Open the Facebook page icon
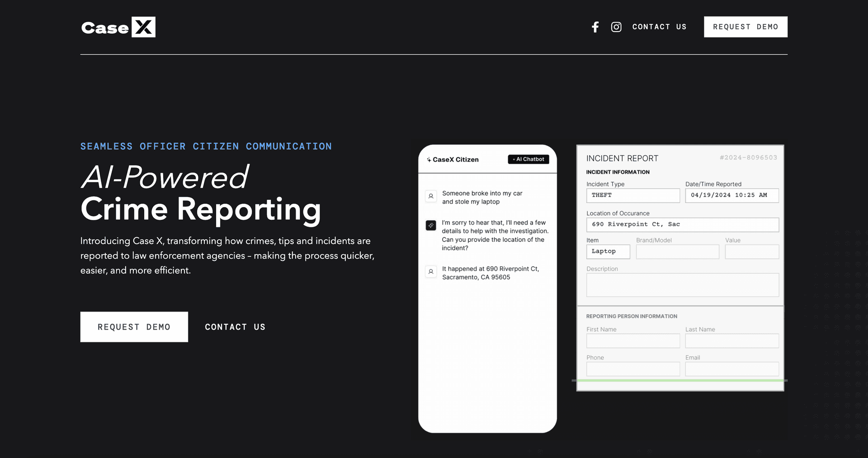The height and width of the screenshot is (458, 868). 595,27
